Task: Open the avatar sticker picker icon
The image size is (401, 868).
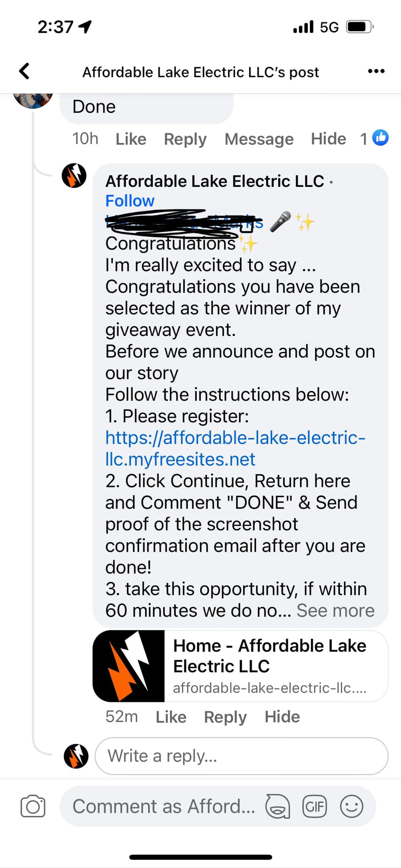Action: (x=278, y=806)
